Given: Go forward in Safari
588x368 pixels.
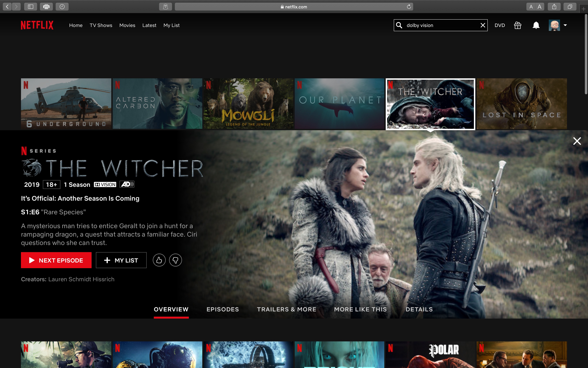Looking at the screenshot, I should [x=16, y=7].
